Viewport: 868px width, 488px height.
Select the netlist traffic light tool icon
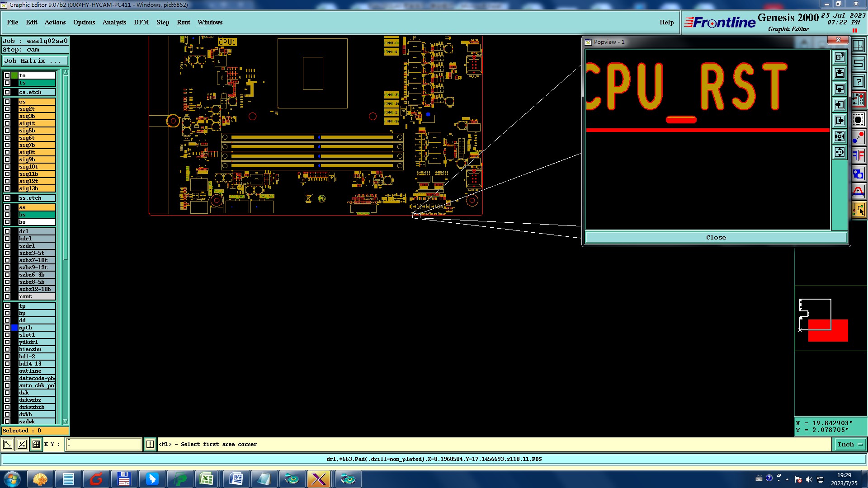(858, 99)
